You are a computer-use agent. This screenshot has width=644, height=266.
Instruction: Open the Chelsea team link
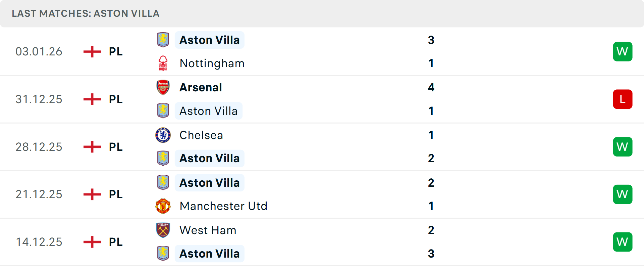tap(201, 135)
